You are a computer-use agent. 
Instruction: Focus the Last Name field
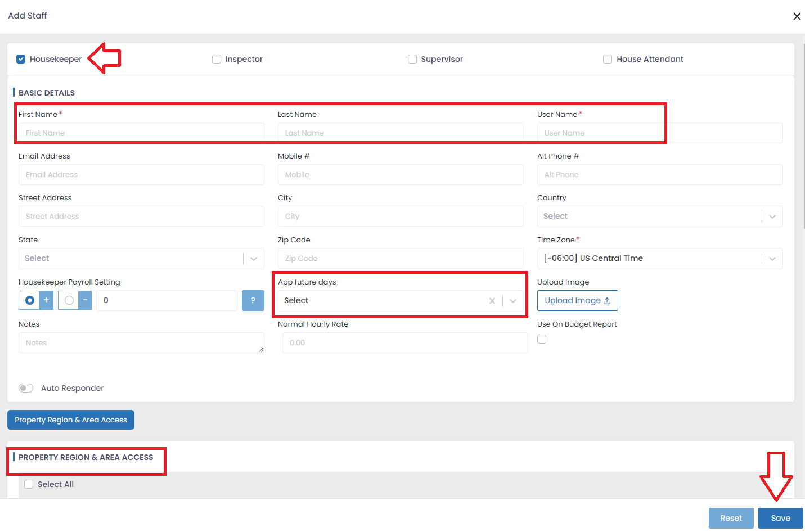click(x=401, y=133)
